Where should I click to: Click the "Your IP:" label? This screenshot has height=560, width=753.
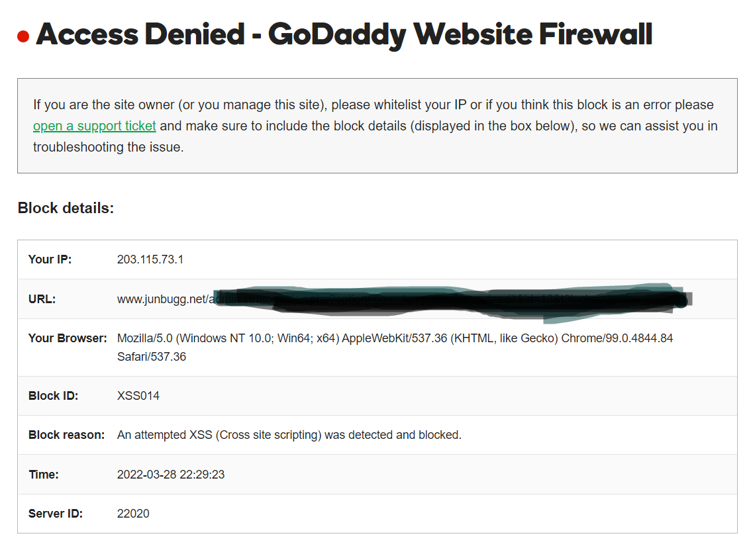(x=50, y=259)
